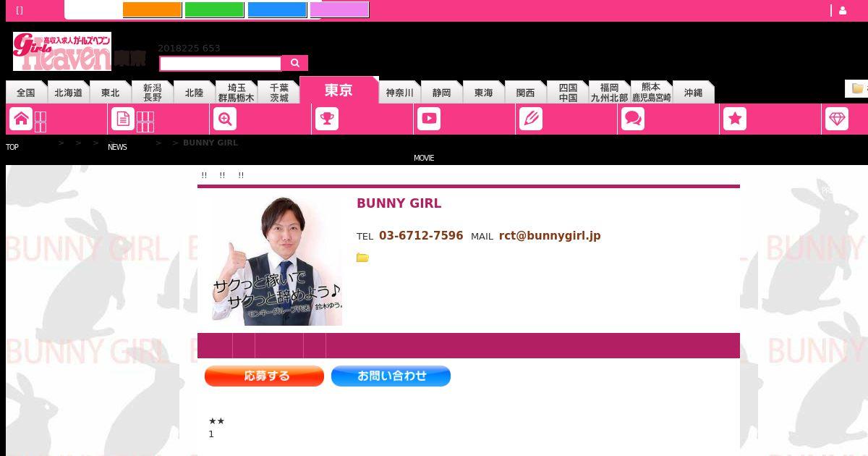The image size is (868, 456).
Task: Click the phone number 03-6712-7596
Action: coord(421,235)
